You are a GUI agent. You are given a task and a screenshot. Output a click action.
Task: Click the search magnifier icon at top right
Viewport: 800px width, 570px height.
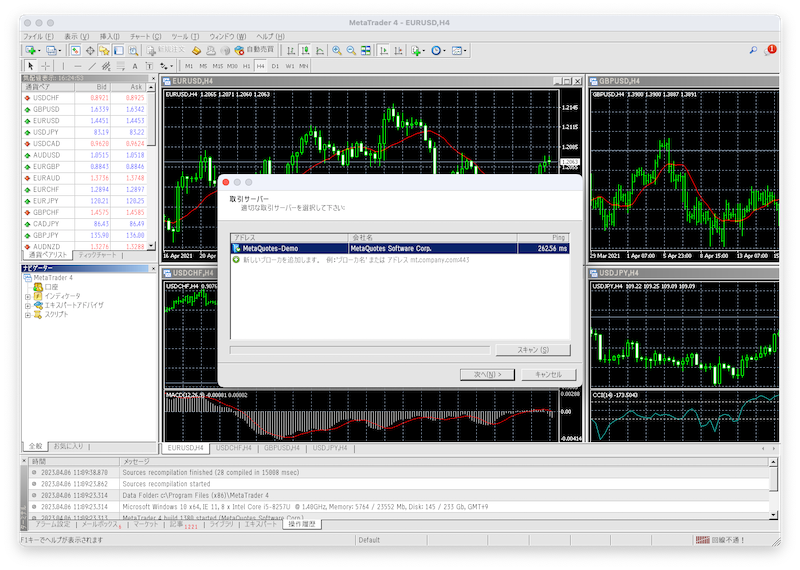[753, 50]
